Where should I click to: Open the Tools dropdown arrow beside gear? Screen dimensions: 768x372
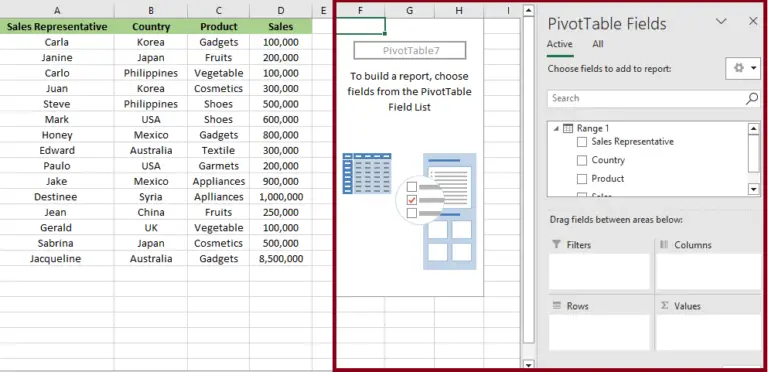point(753,68)
